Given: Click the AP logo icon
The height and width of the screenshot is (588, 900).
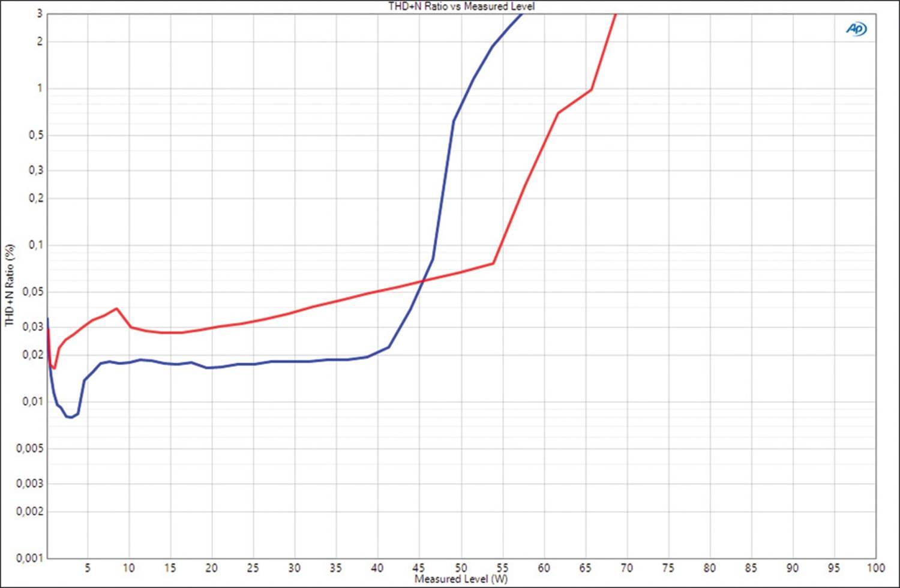Looking at the screenshot, I should 856,29.
